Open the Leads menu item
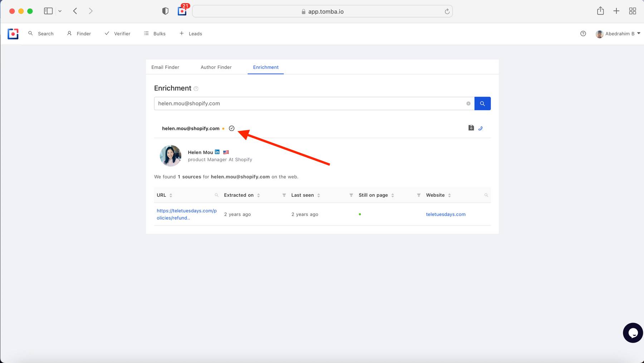Screen dimensions: 644x363 [x=191, y=34]
